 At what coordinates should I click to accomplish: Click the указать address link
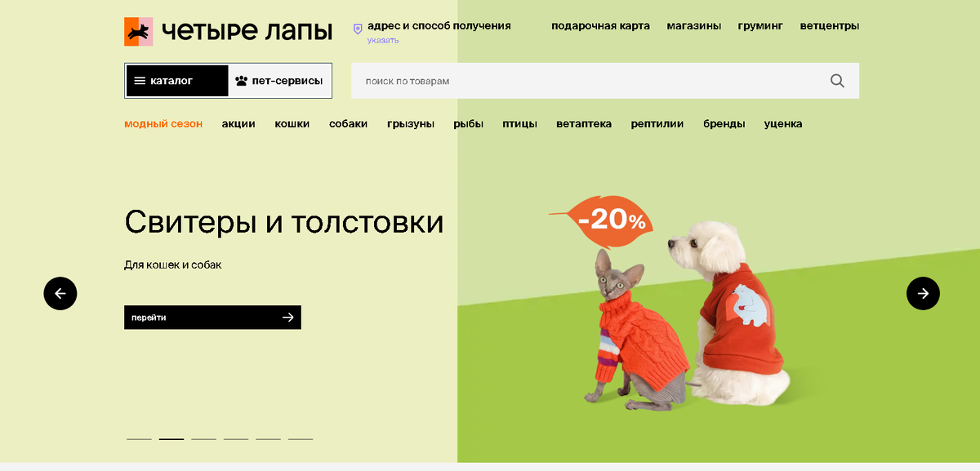[383, 40]
